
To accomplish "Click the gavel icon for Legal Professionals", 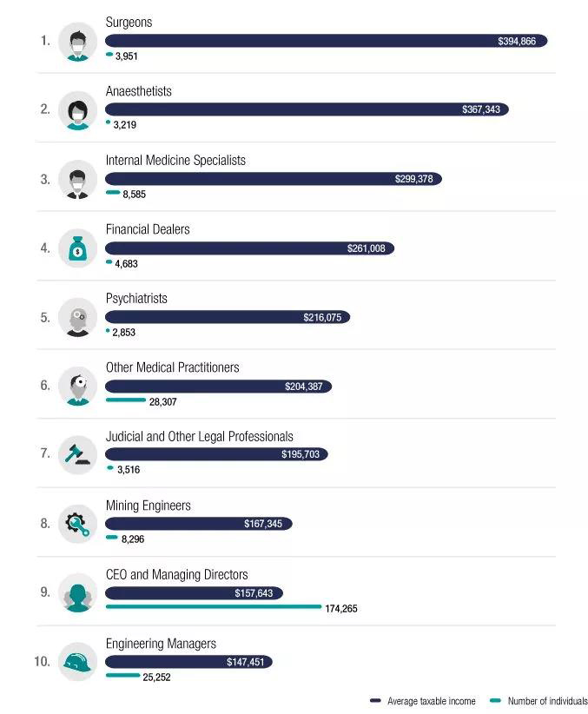I will [x=78, y=455].
